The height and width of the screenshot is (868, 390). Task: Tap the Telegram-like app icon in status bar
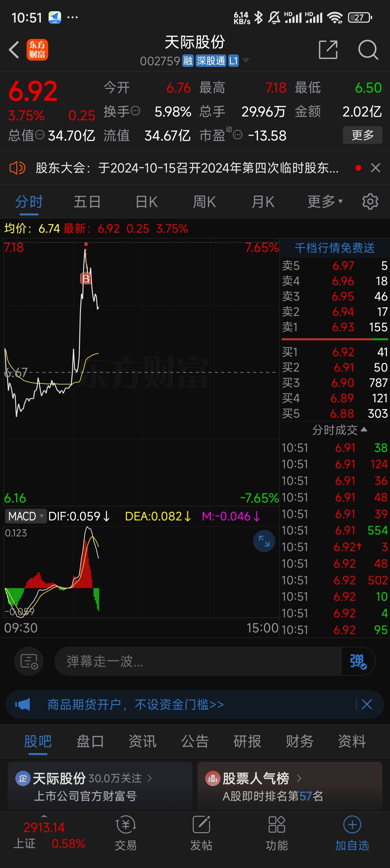(x=55, y=17)
